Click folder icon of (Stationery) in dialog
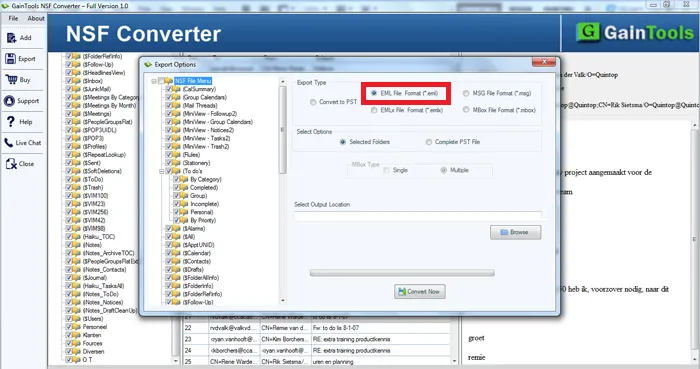 tap(177, 163)
